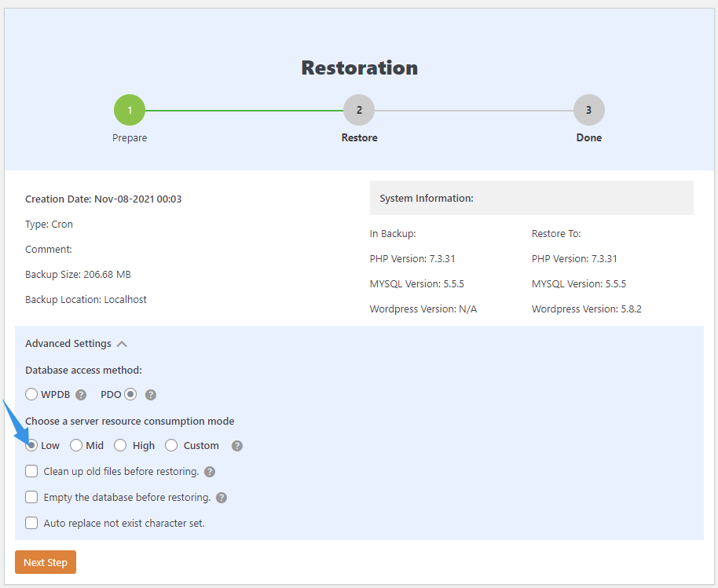
Task: Click Choose a server resource consumption mode label
Action: [x=130, y=422]
